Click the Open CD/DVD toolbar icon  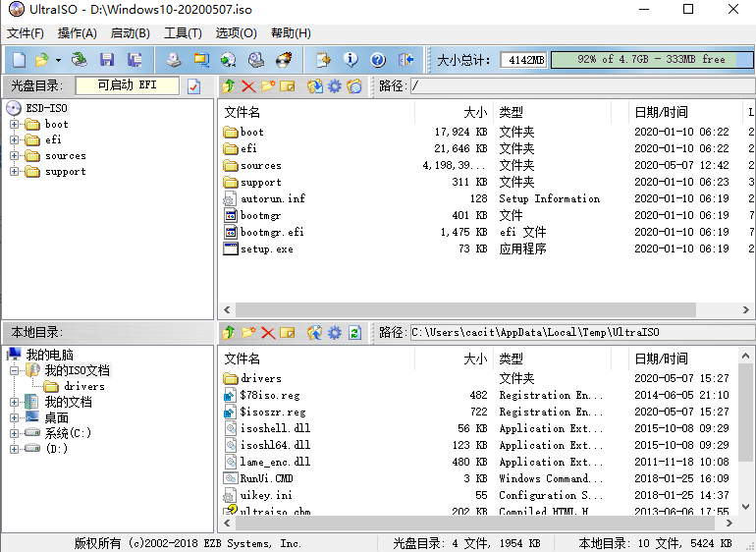tap(80, 60)
